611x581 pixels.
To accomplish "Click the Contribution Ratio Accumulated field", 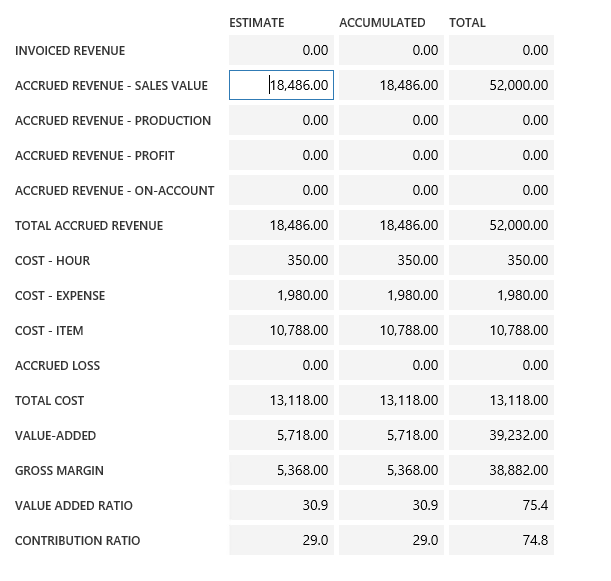I will pos(391,540).
